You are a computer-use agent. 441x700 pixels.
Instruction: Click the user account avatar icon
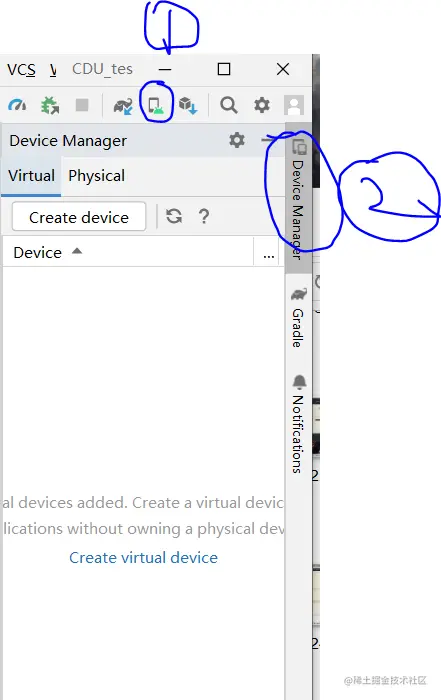pos(294,105)
